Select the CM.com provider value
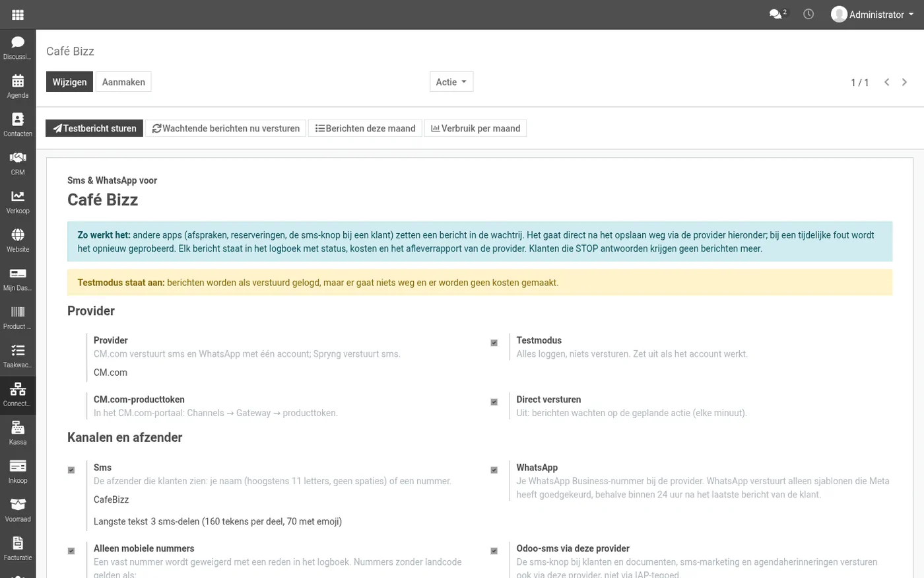The image size is (924, 578). click(x=110, y=373)
